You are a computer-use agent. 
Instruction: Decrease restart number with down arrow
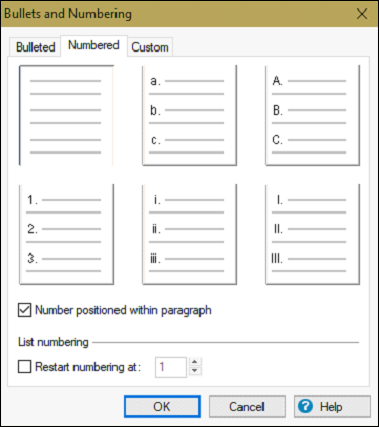(x=195, y=371)
